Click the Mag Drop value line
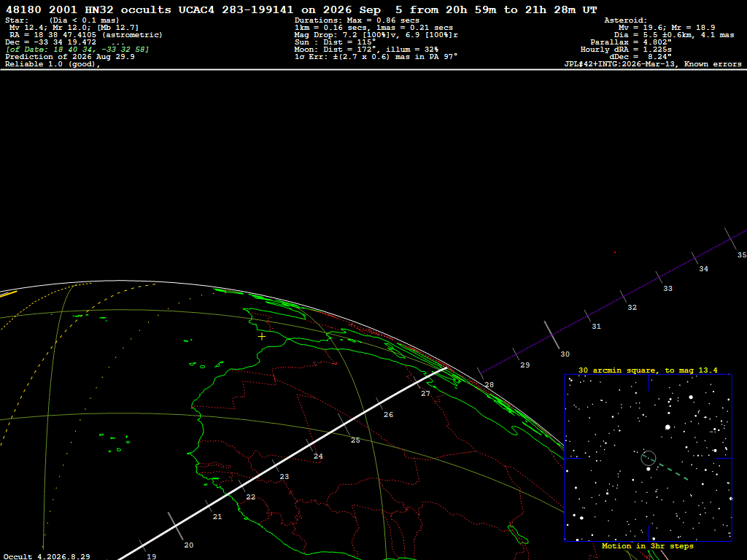The height and width of the screenshot is (560, 747). (376, 35)
